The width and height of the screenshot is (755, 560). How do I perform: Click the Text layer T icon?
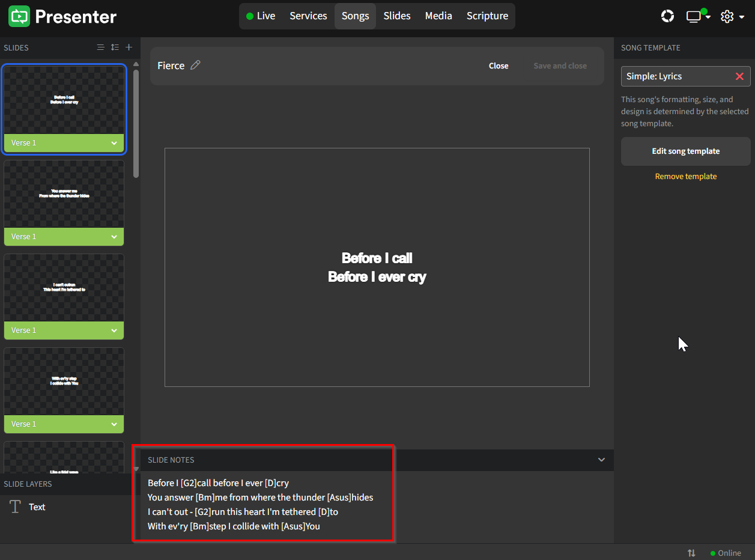[x=16, y=507]
